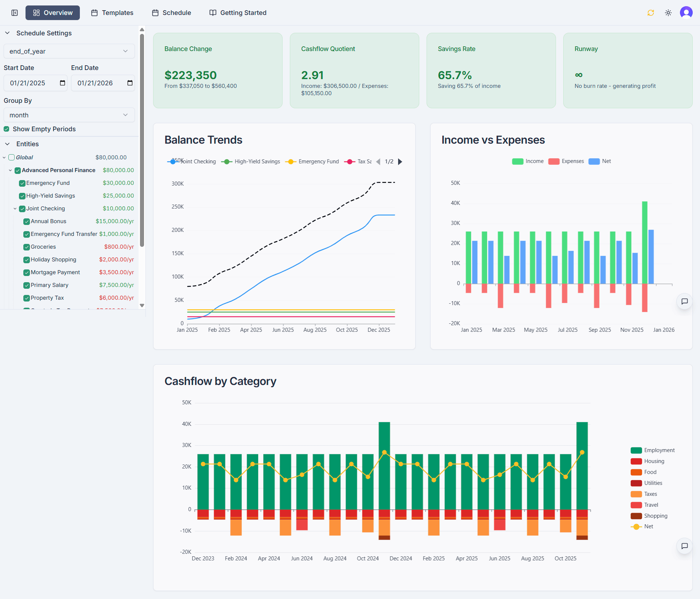
Task: Open comment bubble on Income vs Expenses
Action: click(684, 302)
